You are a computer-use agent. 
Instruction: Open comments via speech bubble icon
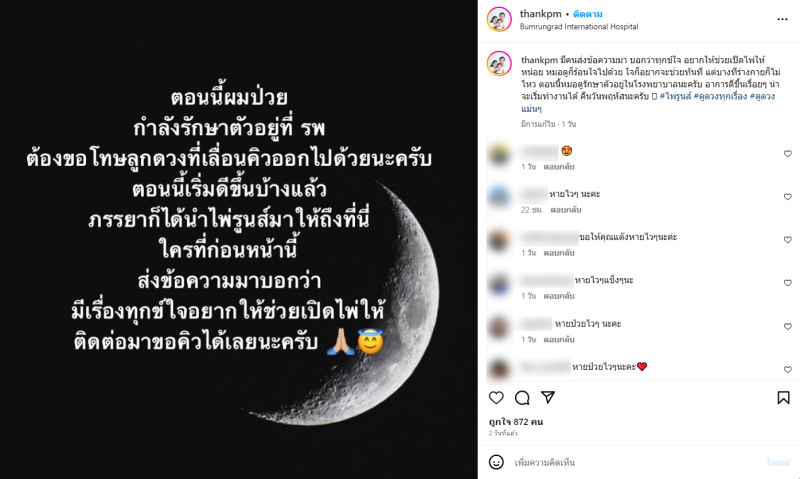(522, 398)
